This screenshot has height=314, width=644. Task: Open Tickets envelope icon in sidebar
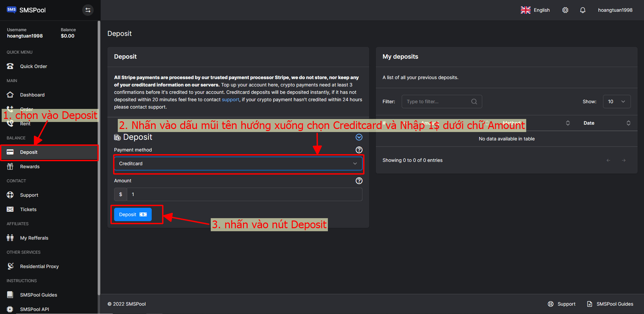coord(10,209)
